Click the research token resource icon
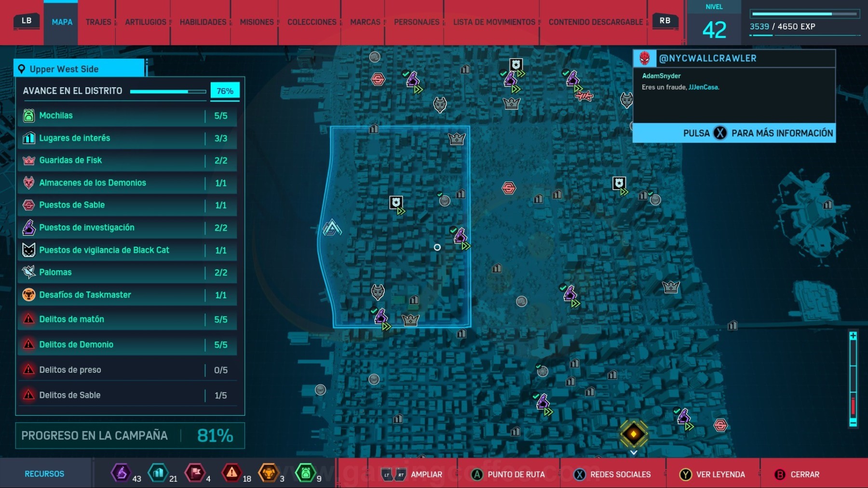 pos(121,473)
